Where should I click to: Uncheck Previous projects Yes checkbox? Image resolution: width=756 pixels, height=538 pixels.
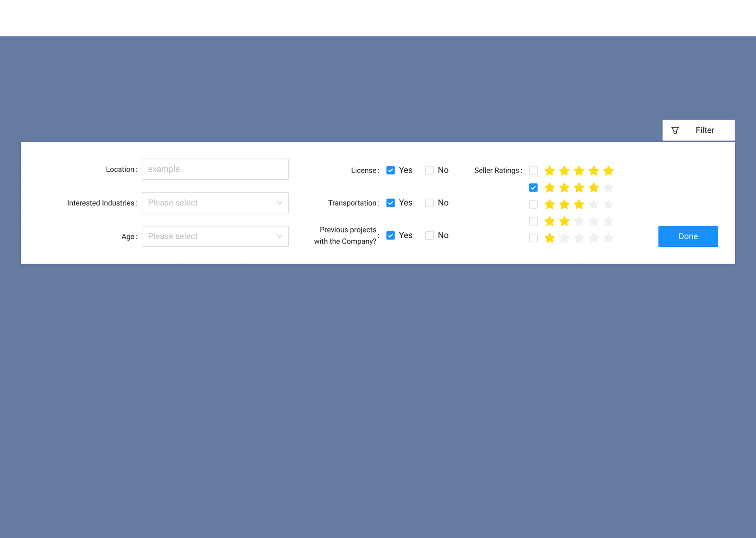click(390, 235)
